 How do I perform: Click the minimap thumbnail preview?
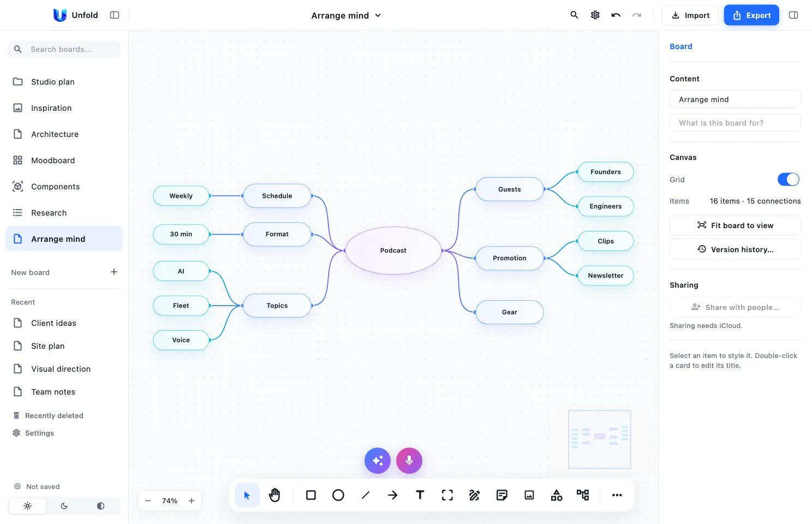pyautogui.click(x=600, y=439)
